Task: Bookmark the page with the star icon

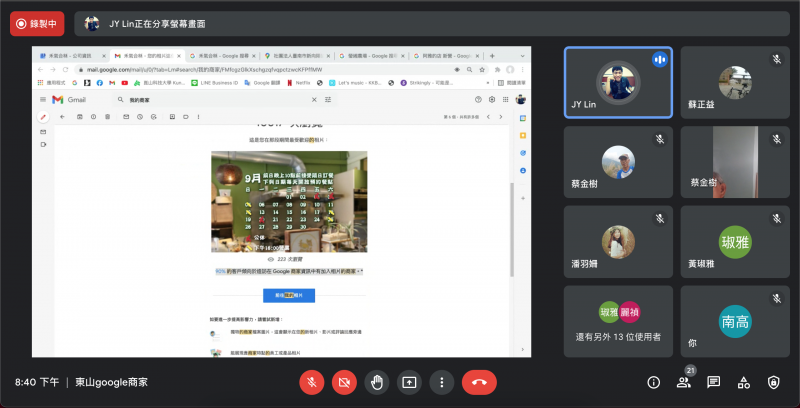Action: coord(482,69)
